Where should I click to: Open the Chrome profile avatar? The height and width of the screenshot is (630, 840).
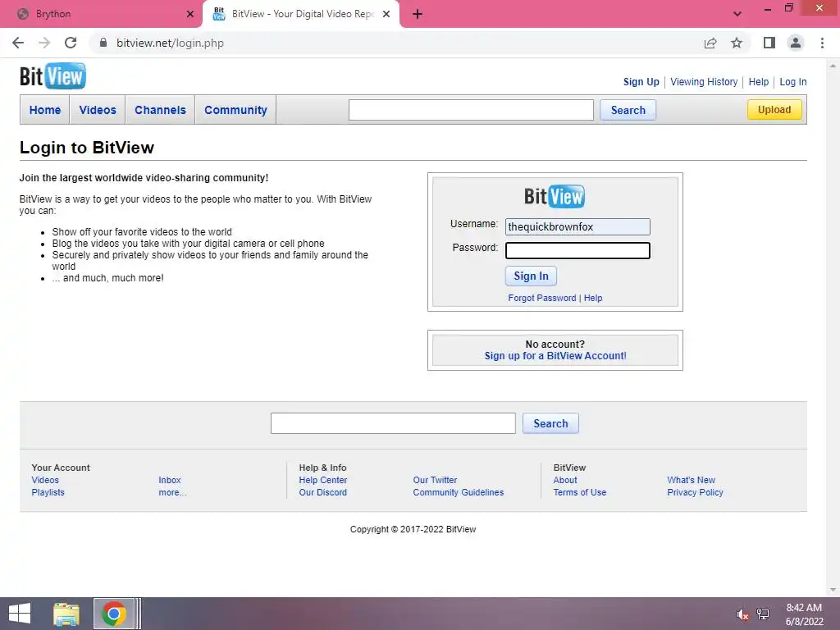796,43
